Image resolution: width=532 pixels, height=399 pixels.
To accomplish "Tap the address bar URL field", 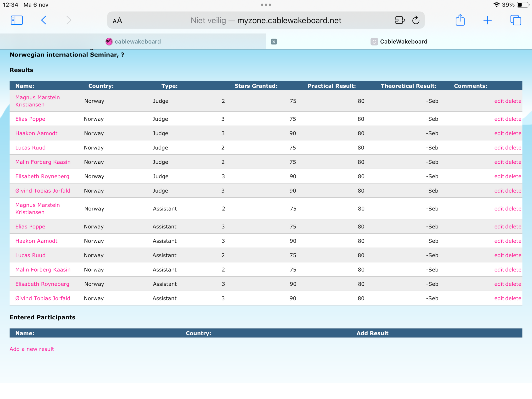I will coord(266,20).
